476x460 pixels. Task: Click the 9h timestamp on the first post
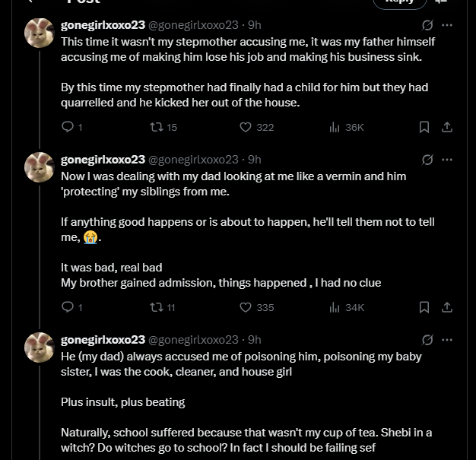[255, 24]
